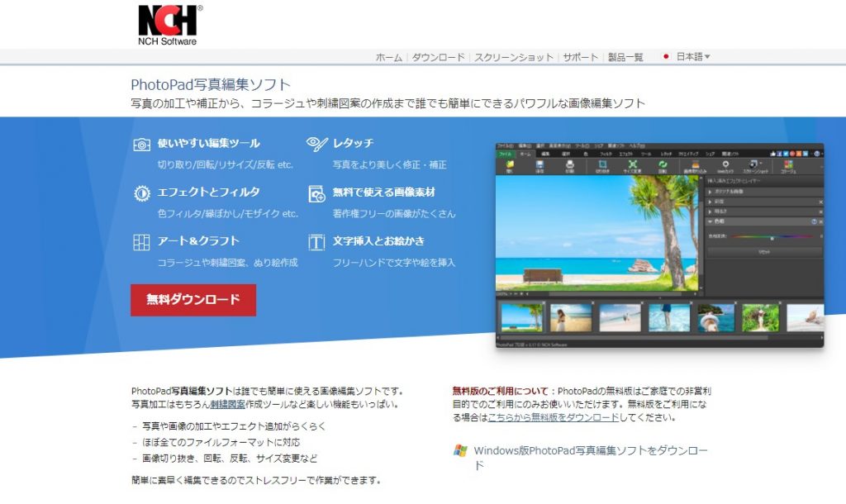Screen dimensions: 846x504
Task: Click the 無料で使える画像素材 image icon
Action: 316,193
